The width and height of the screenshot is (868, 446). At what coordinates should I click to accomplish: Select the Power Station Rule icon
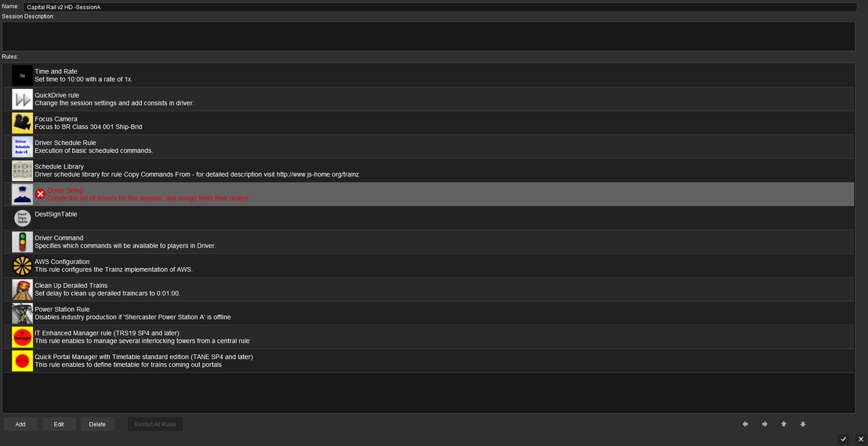22,313
